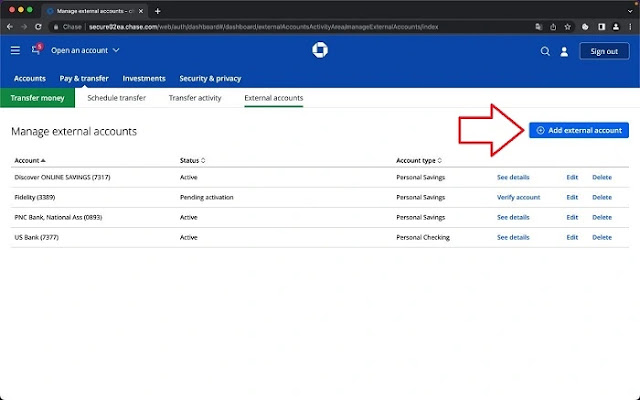Screen dimensions: 640x400
Task: Sort by Account column header
Action: 30,160
